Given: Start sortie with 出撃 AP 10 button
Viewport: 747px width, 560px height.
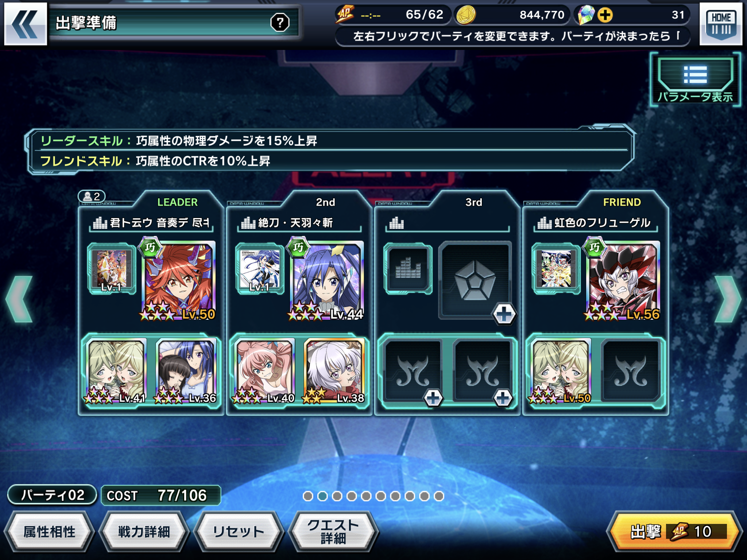Looking at the screenshot, I should click(674, 531).
